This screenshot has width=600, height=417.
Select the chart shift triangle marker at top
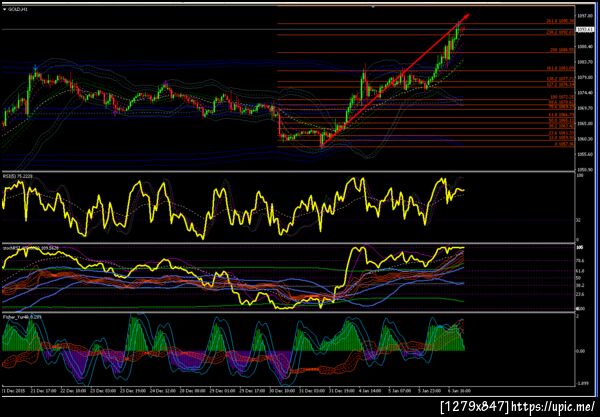coord(373,7)
